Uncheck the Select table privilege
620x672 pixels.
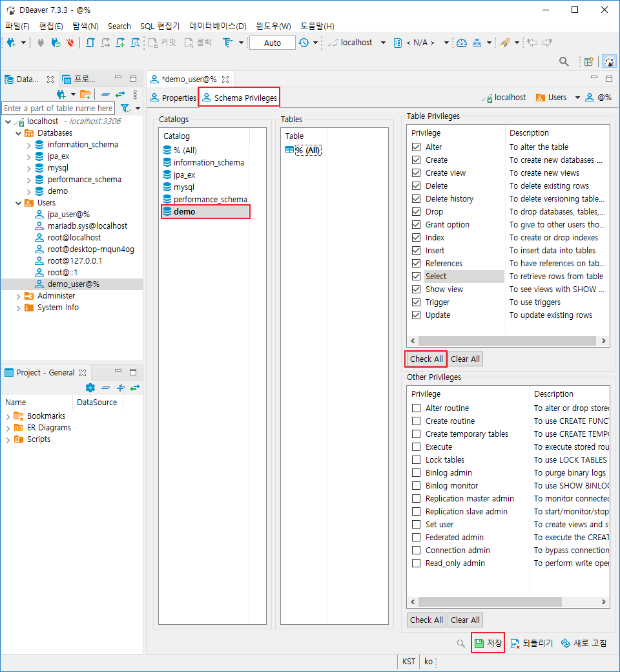(416, 276)
